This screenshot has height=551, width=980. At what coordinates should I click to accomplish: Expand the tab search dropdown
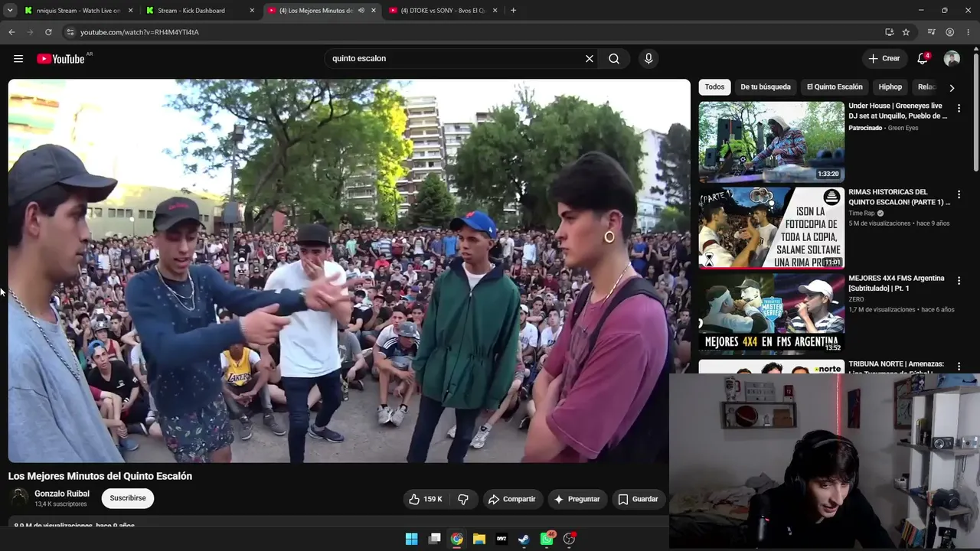click(x=10, y=11)
